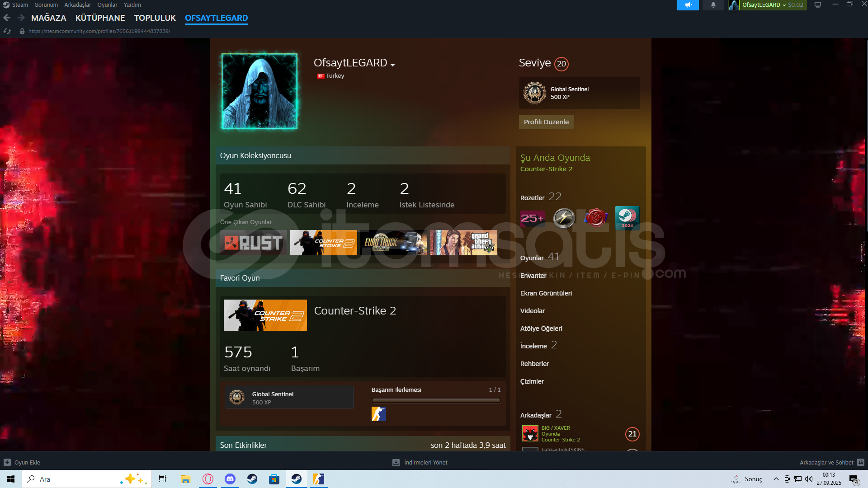Viewport: 868px width, 488px height.
Task: Open the 2 İstek Listesinde stat
Action: click(427, 195)
